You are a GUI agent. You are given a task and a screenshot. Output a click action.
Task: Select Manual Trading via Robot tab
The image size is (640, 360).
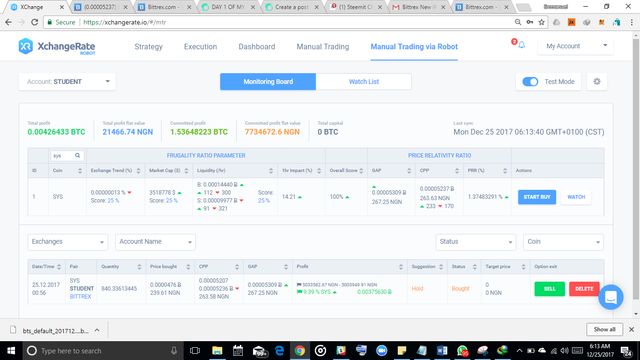[x=414, y=47]
